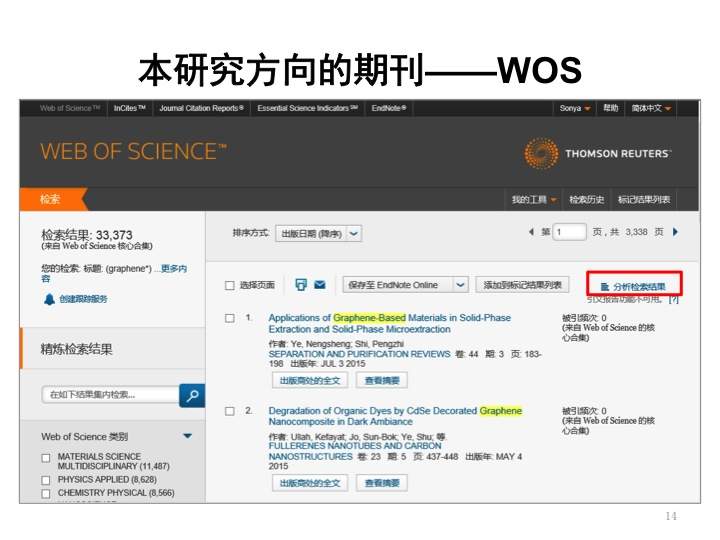Click view abstract button for result 1
The image size is (720, 540).
tap(382, 381)
